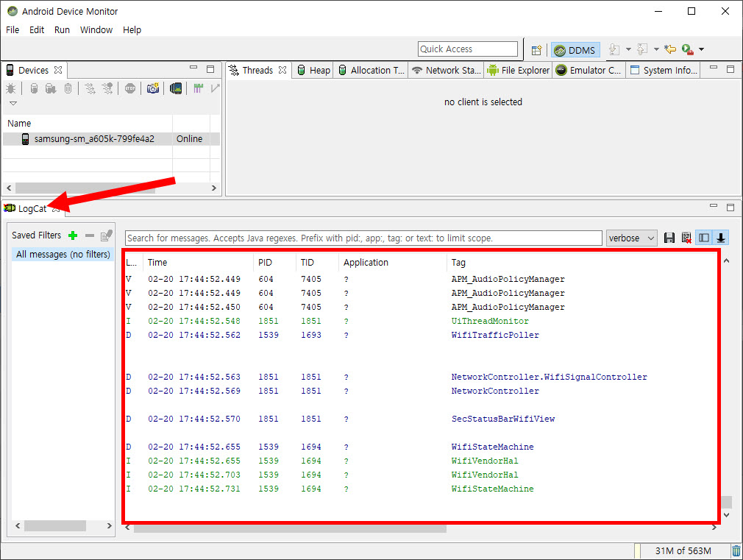Switch to the File Explorer tab

coord(519,70)
